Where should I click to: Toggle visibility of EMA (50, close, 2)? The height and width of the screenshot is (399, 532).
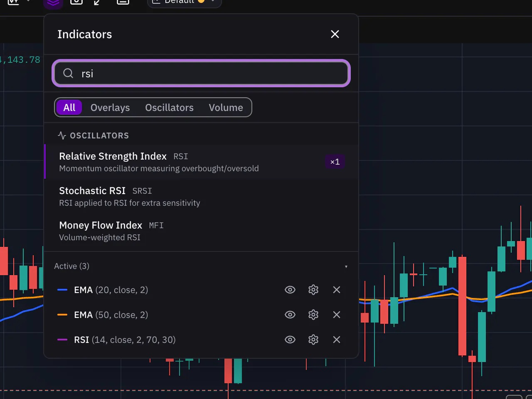click(290, 315)
